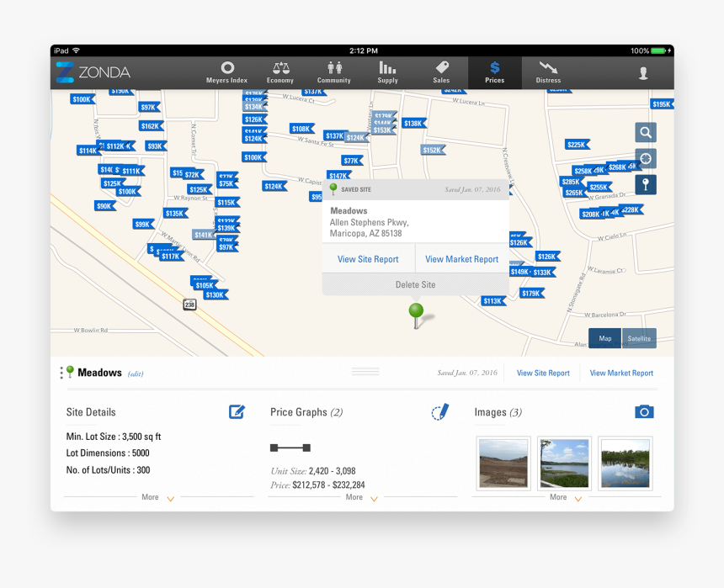Open the pond reflection thumbnail
This screenshot has width=724, height=588.
click(626, 463)
